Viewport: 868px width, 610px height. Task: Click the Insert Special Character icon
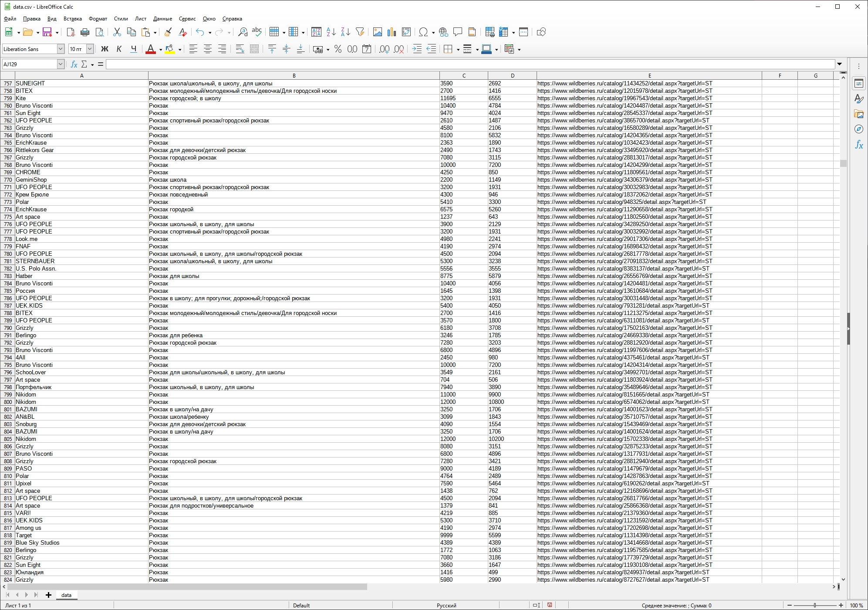(422, 32)
